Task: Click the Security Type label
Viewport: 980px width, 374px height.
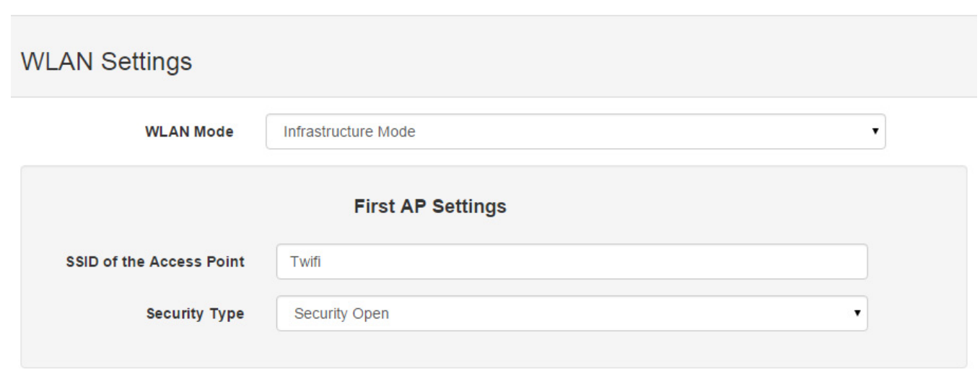Action: pyautogui.click(x=195, y=313)
